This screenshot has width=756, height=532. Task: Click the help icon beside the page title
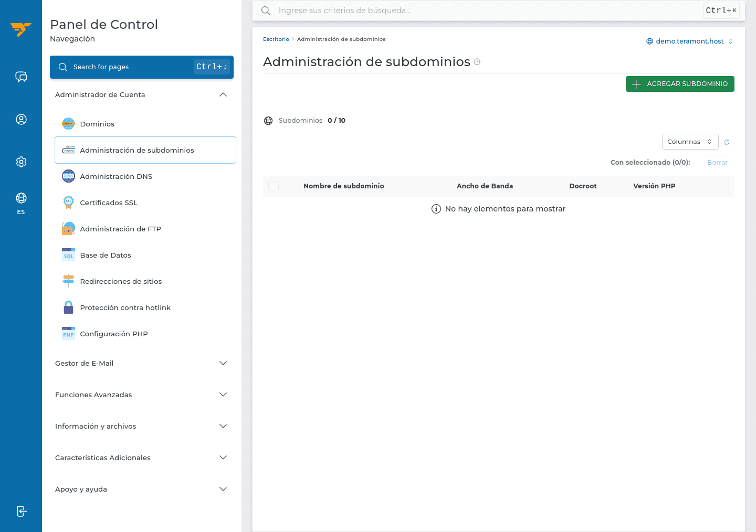point(477,62)
